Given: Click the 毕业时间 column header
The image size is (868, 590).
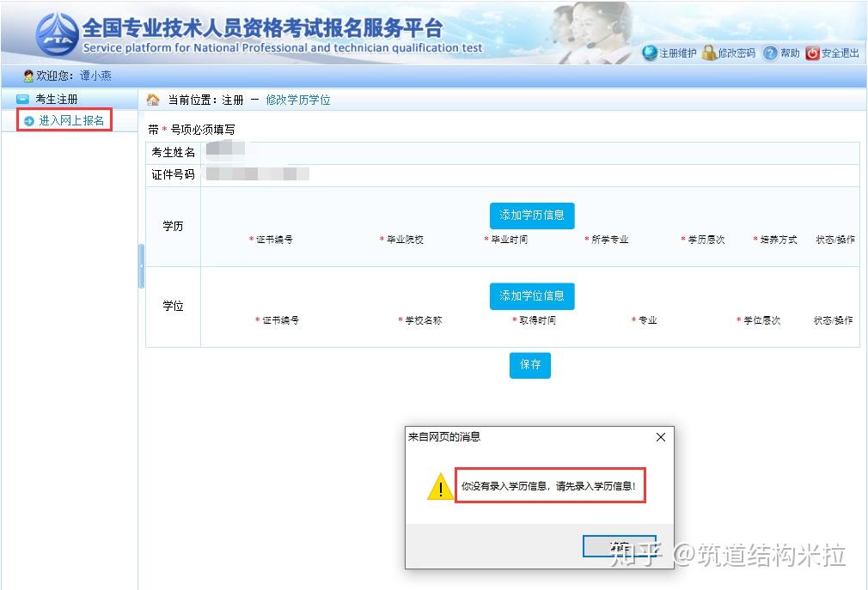Looking at the screenshot, I should tap(510, 240).
